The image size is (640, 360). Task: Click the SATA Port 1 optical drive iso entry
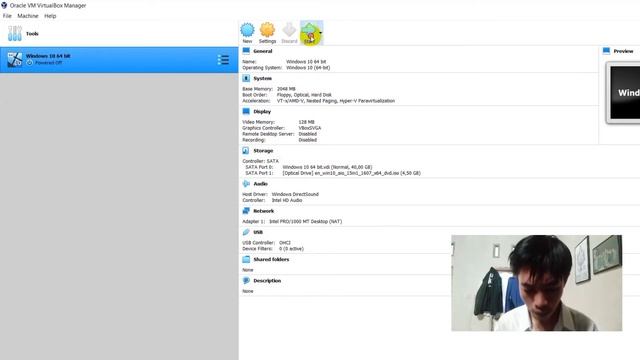coord(351,173)
